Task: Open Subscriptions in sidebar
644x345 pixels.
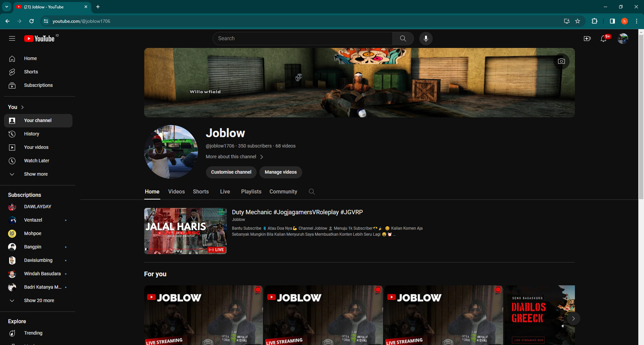Action: (x=38, y=85)
